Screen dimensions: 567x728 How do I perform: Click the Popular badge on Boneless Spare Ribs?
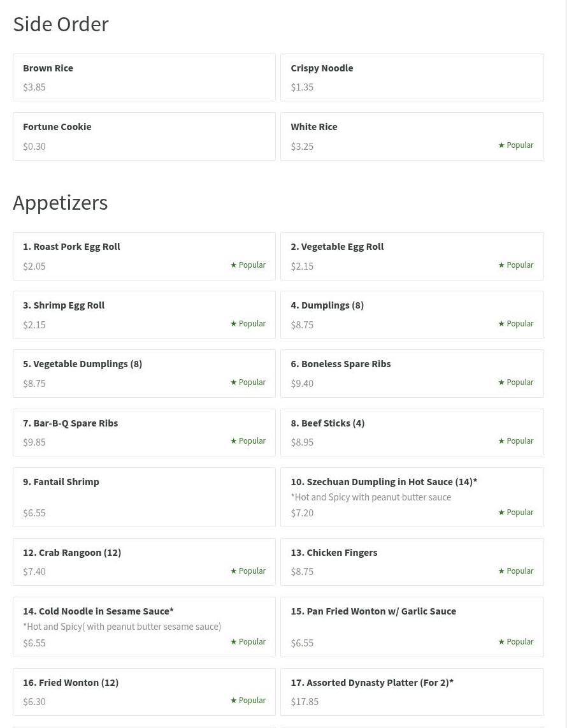(x=515, y=382)
